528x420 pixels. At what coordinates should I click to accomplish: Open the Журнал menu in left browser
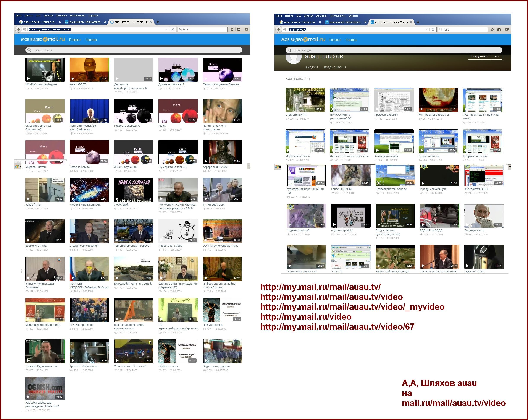pyautogui.click(x=48, y=16)
